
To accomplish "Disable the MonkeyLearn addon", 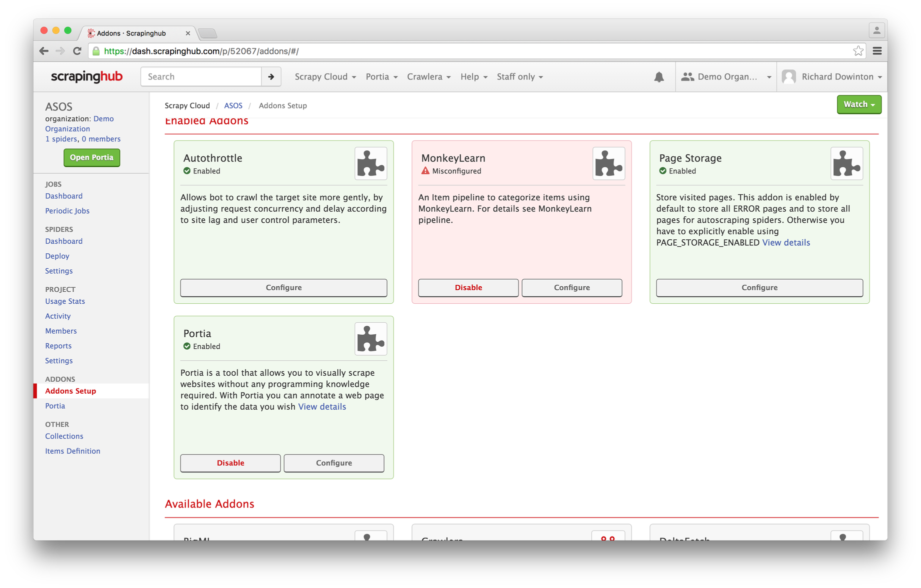I will [468, 288].
